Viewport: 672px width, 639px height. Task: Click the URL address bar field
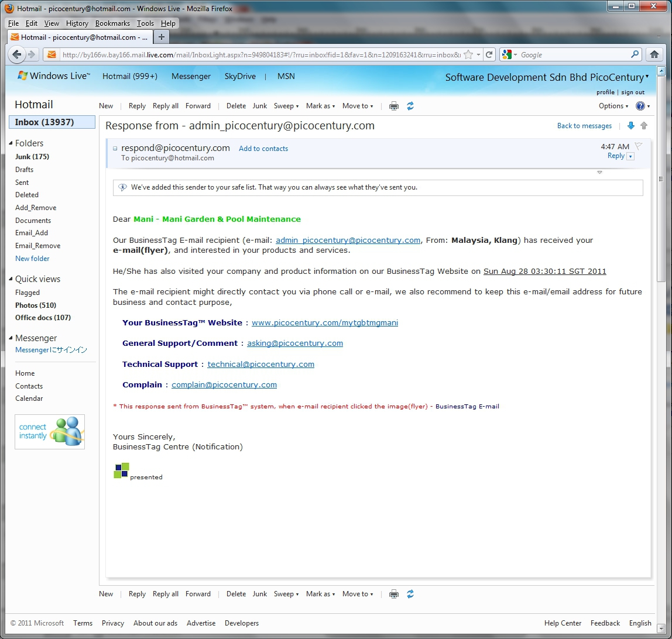pyautogui.click(x=262, y=55)
